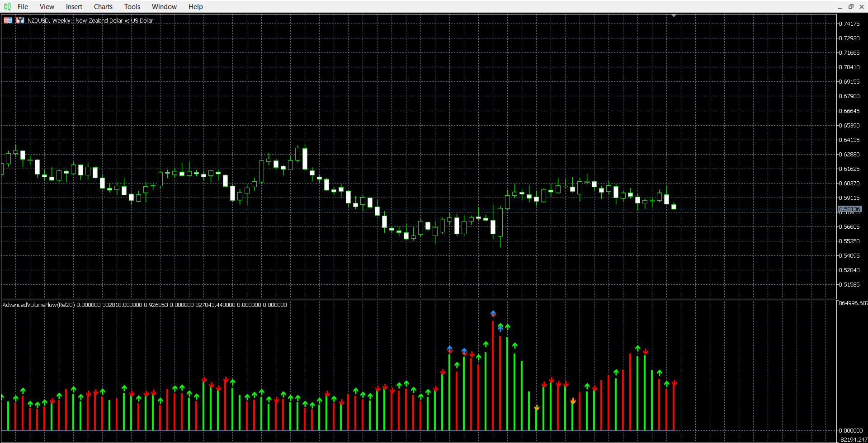The image size is (868, 443).
Task: Click the NZDUSD Weekly chart title text
Action: coord(90,21)
